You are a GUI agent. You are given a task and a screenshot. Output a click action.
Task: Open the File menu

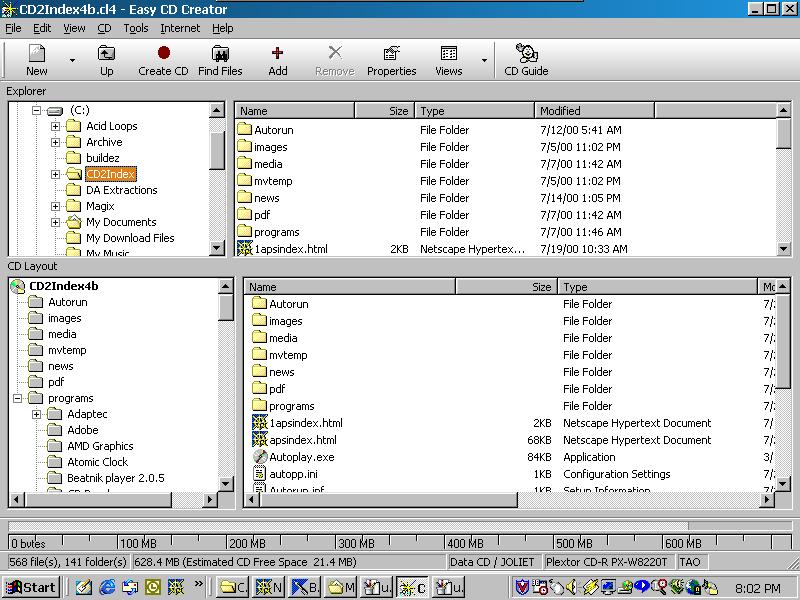click(13, 28)
